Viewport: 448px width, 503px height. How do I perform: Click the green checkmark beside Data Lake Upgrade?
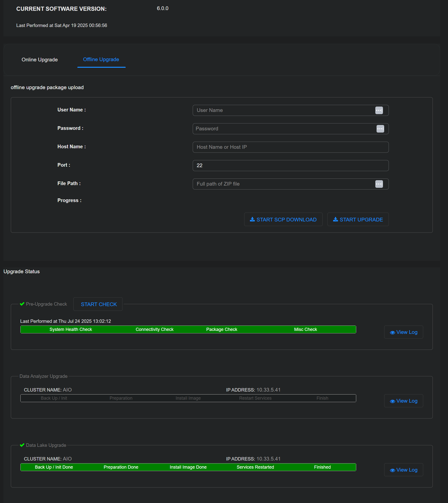coord(22,445)
